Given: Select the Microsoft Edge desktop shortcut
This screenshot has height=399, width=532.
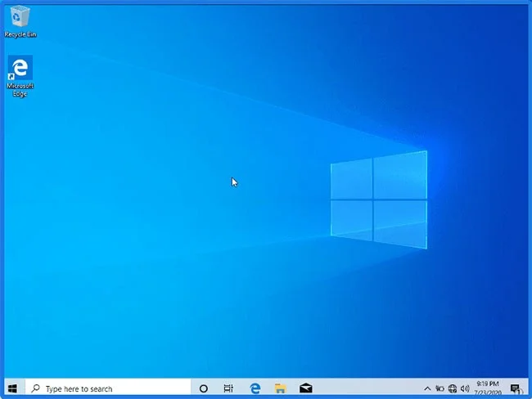Looking at the screenshot, I should click(20, 76).
